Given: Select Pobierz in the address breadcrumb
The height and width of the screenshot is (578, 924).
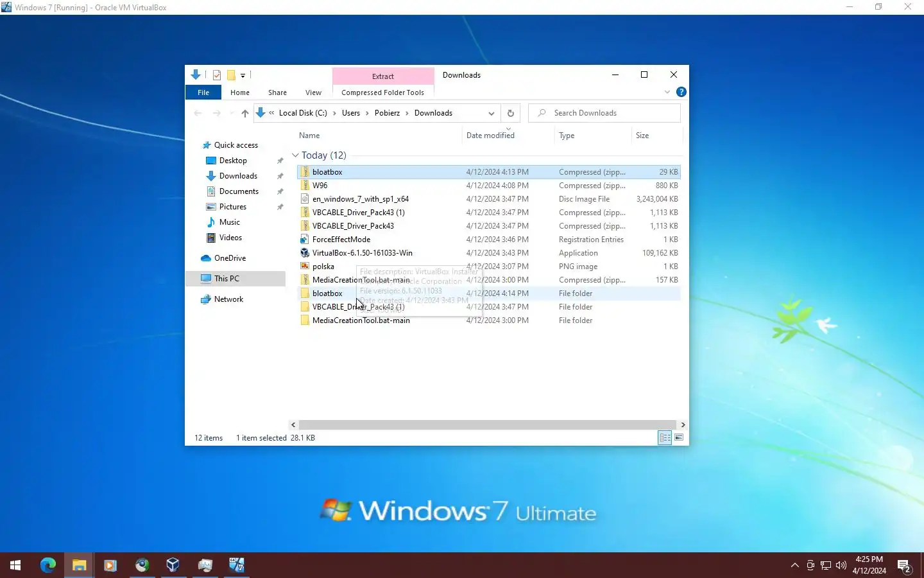Looking at the screenshot, I should (x=387, y=113).
